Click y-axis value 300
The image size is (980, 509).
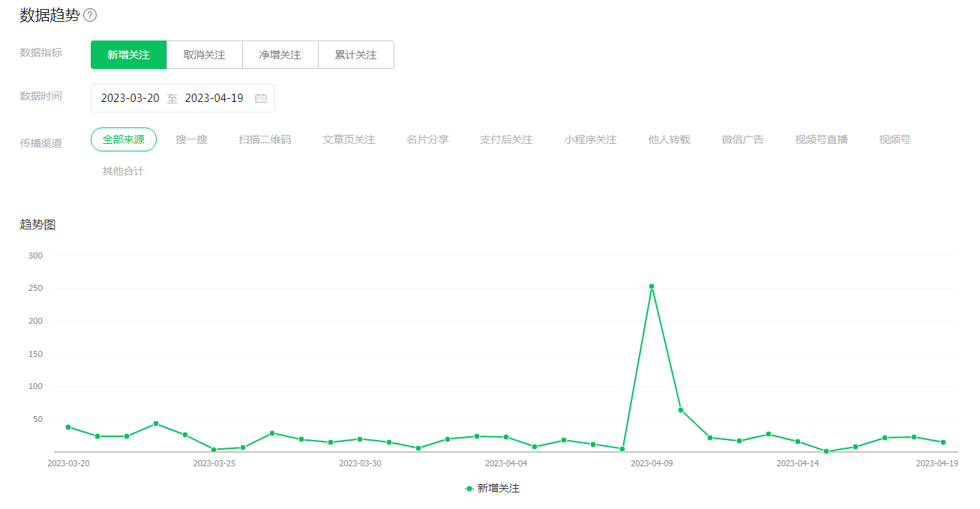[x=36, y=256]
